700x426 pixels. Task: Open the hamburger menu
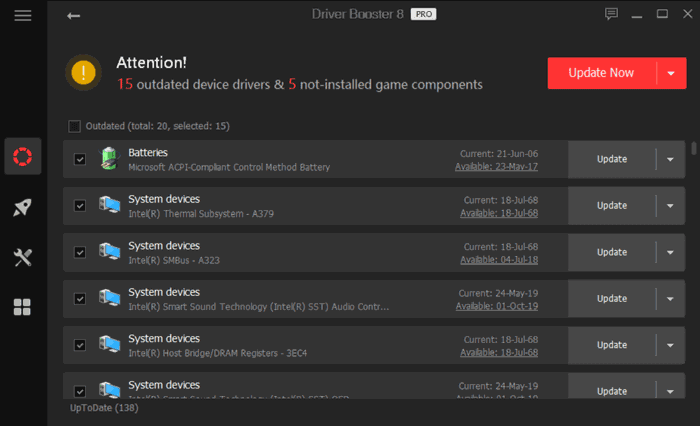(x=23, y=16)
